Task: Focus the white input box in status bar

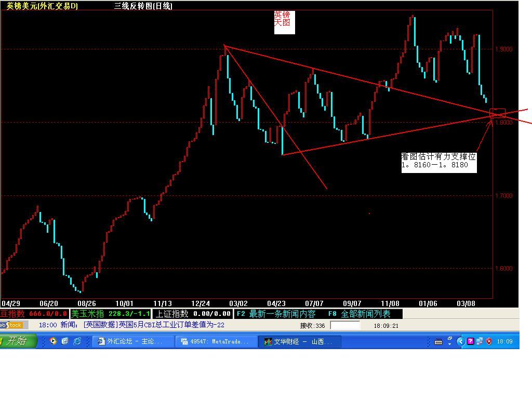Action: [345, 325]
